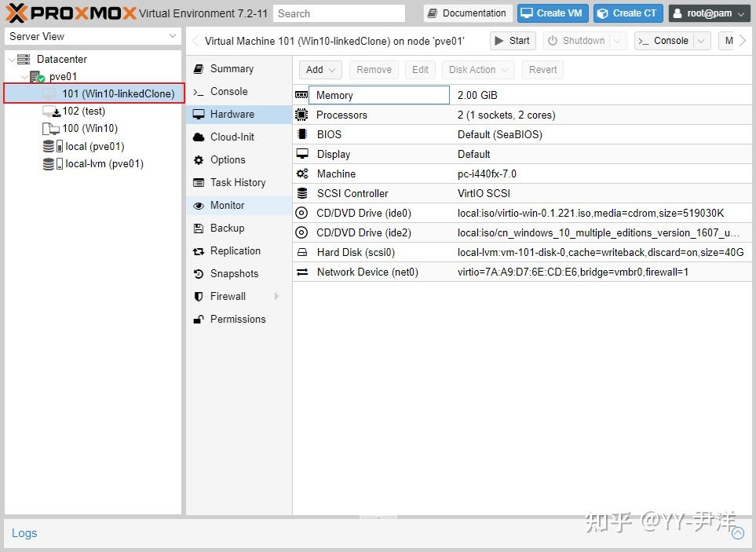Viewport: 756px width, 552px height.
Task: Click the Search input field
Action: 339,13
